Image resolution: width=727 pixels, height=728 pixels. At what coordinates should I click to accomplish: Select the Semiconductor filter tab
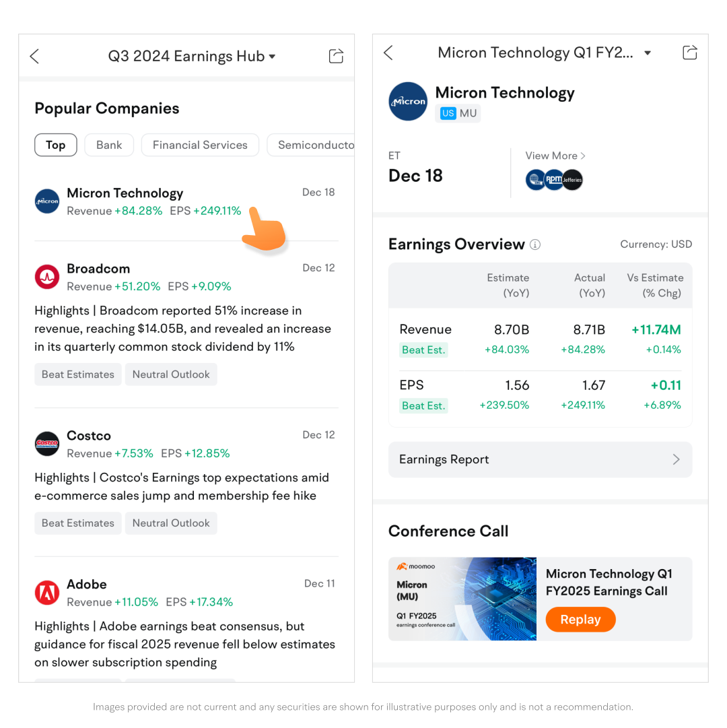pos(314,145)
